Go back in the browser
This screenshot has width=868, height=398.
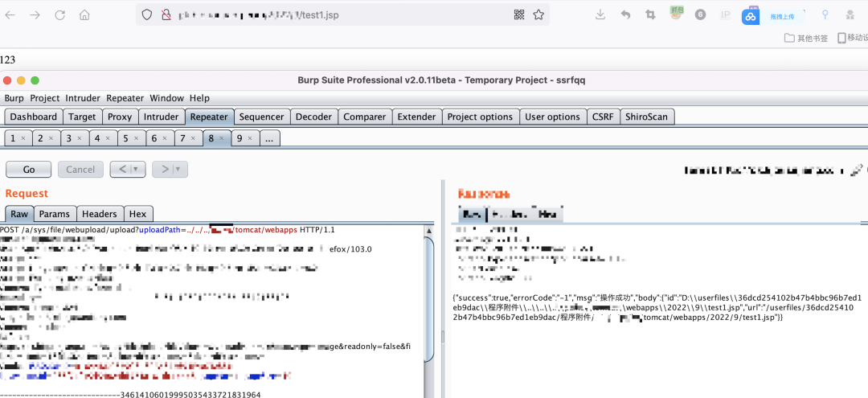(x=10, y=15)
